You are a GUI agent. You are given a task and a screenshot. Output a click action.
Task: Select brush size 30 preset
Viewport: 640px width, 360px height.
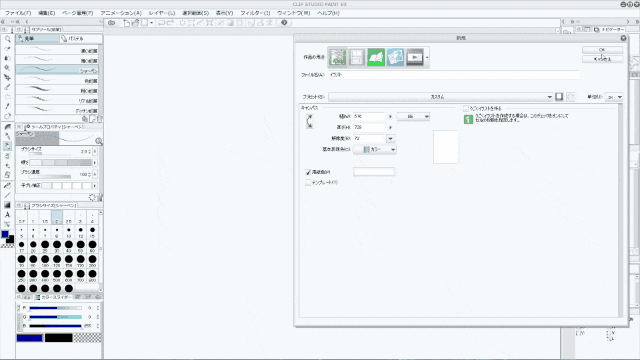click(57, 246)
